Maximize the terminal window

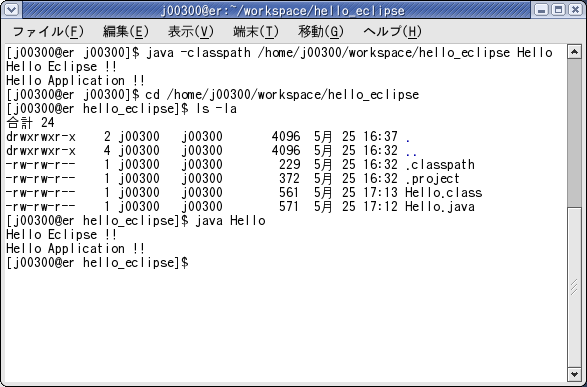click(558, 9)
